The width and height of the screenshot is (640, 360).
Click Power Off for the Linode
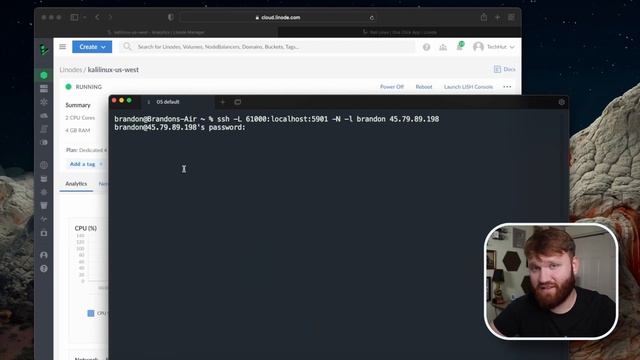tap(391, 87)
